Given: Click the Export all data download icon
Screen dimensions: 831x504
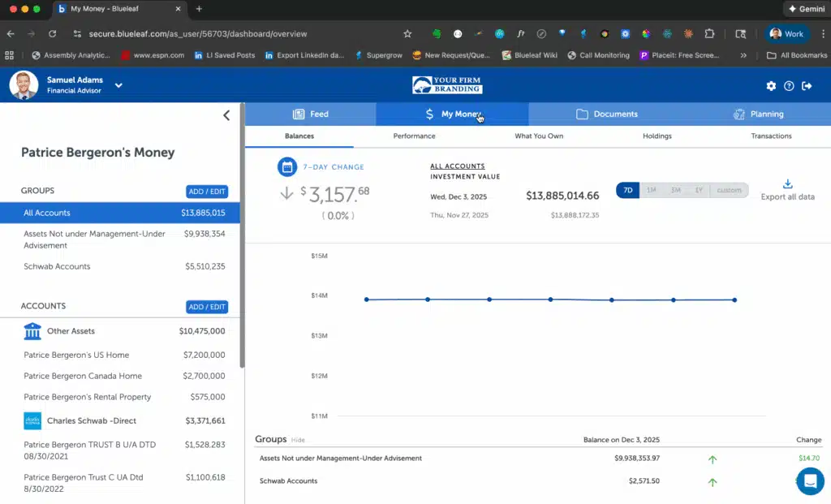Looking at the screenshot, I should click(x=787, y=184).
